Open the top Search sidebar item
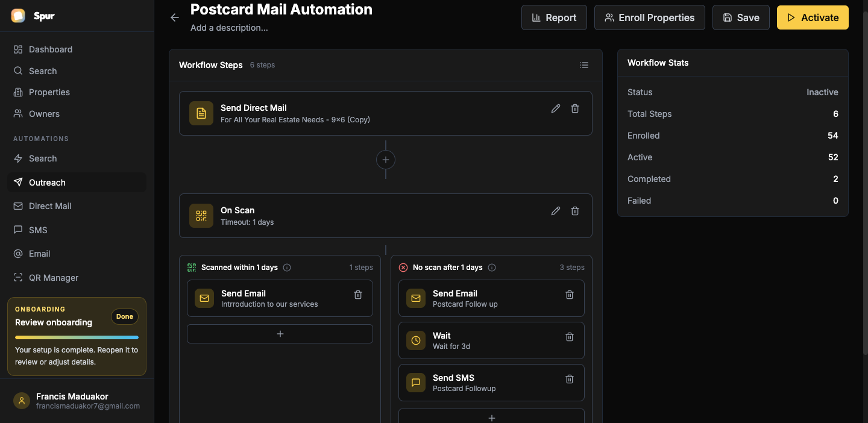 (77, 71)
